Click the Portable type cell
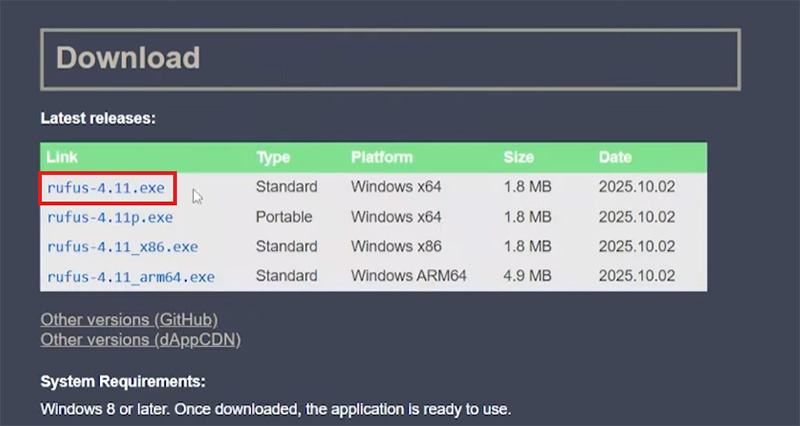This screenshot has width=800, height=426. coord(284,217)
